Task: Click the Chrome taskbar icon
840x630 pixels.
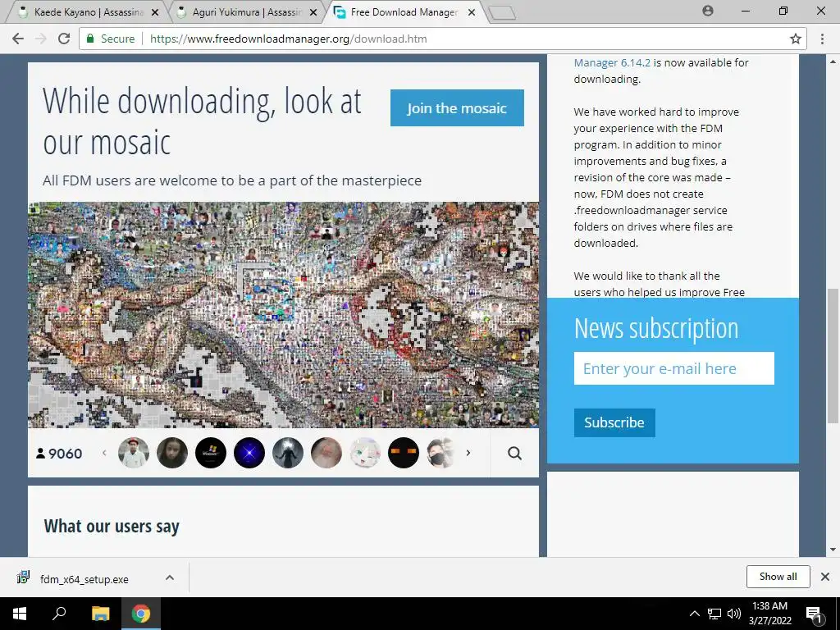Action: pyautogui.click(x=141, y=614)
